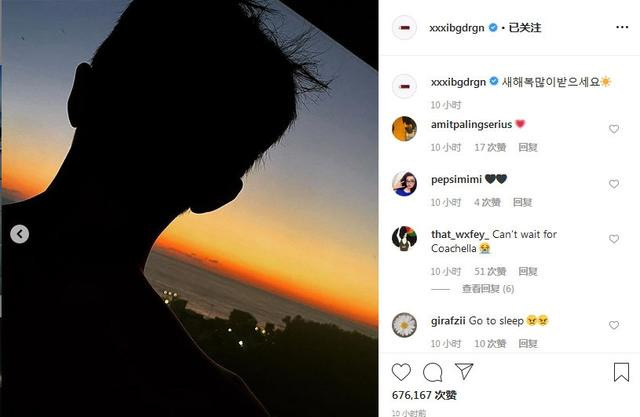
Task: Open the comment bubble icon
Action: tap(433, 372)
